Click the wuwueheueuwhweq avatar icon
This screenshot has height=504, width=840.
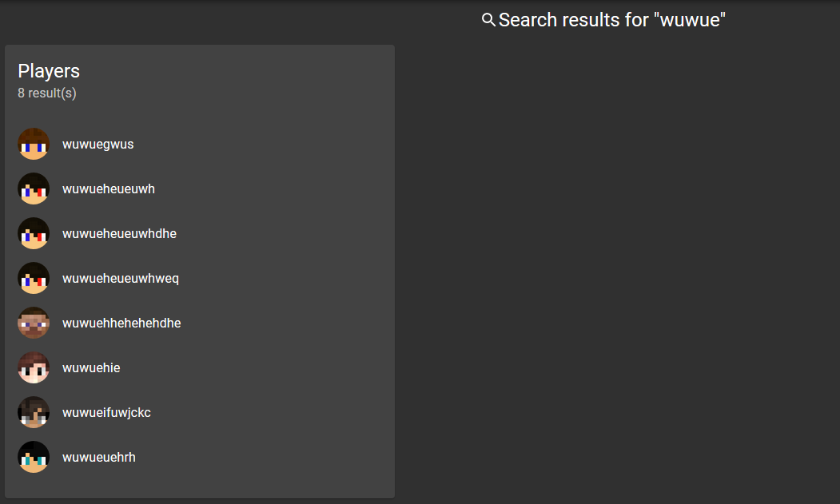[x=34, y=278]
